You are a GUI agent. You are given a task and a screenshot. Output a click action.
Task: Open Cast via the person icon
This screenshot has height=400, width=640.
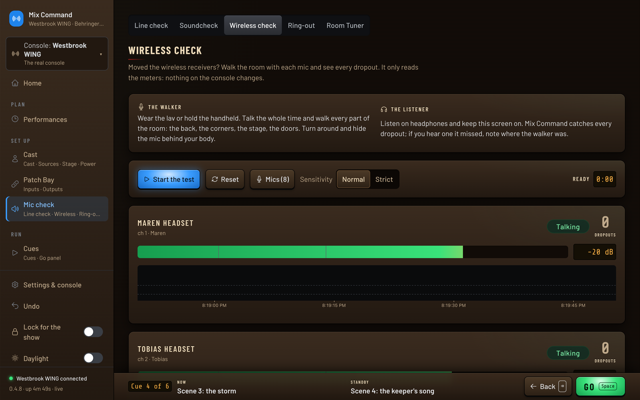coord(15,159)
